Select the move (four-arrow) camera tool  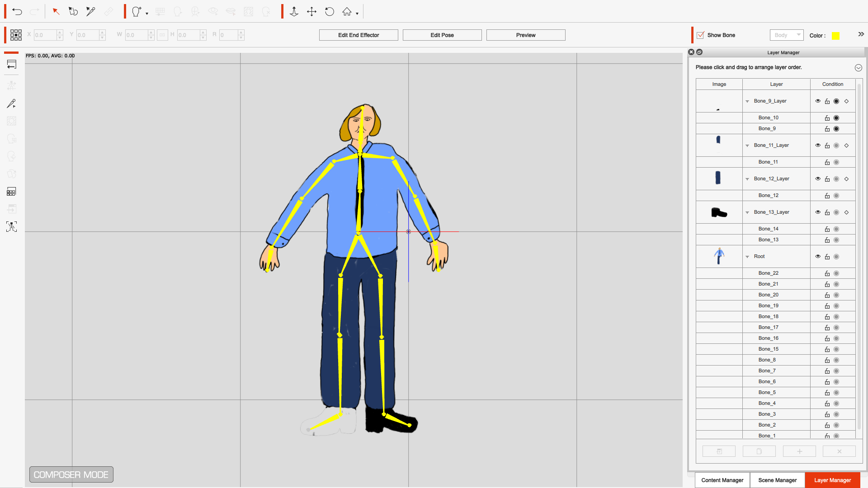tap(311, 12)
